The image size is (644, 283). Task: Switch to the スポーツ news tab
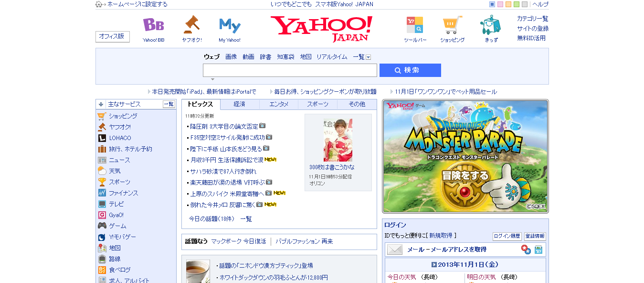click(317, 104)
